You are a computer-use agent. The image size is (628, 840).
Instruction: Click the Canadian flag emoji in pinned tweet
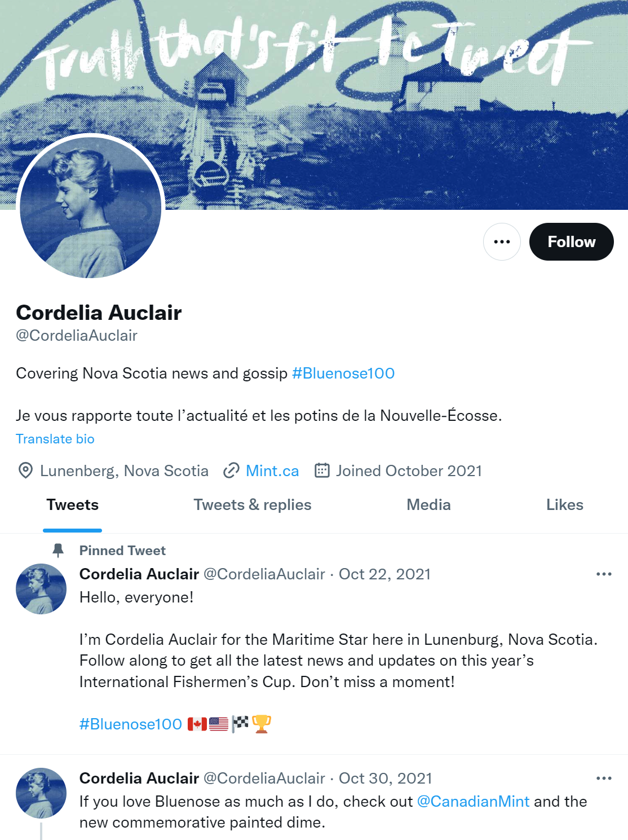[x=197, y=724]
